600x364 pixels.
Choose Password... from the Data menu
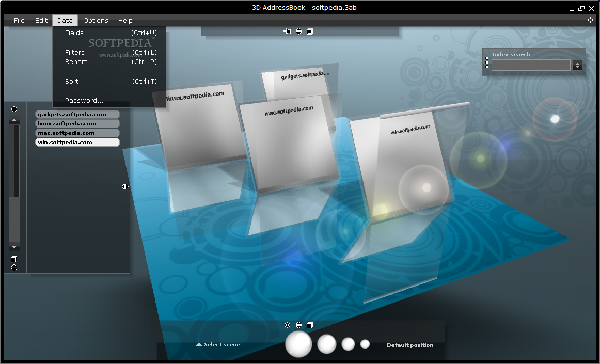point(109,100)
